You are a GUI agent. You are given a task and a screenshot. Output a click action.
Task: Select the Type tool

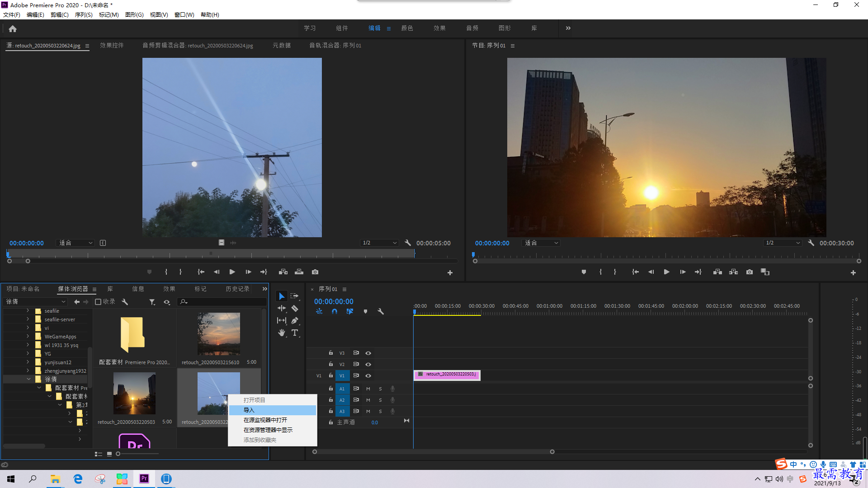click(295, 333)
